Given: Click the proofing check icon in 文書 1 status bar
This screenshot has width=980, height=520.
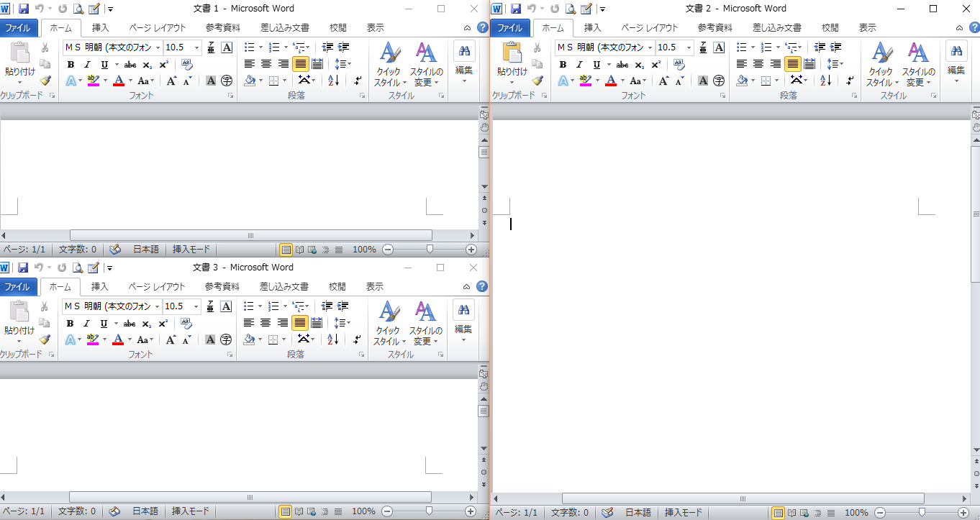Looking at the screenshot, I should [x=115, y=250].
